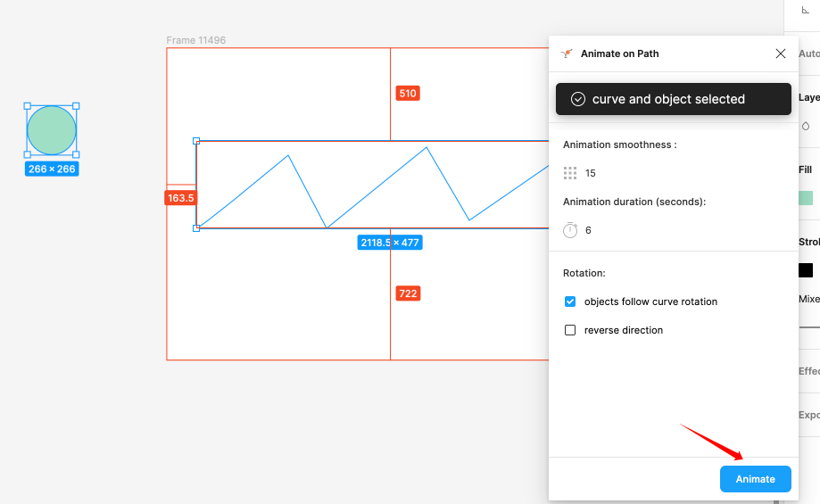Click the layer opacity droplet icon

click(x=806, y=126)
